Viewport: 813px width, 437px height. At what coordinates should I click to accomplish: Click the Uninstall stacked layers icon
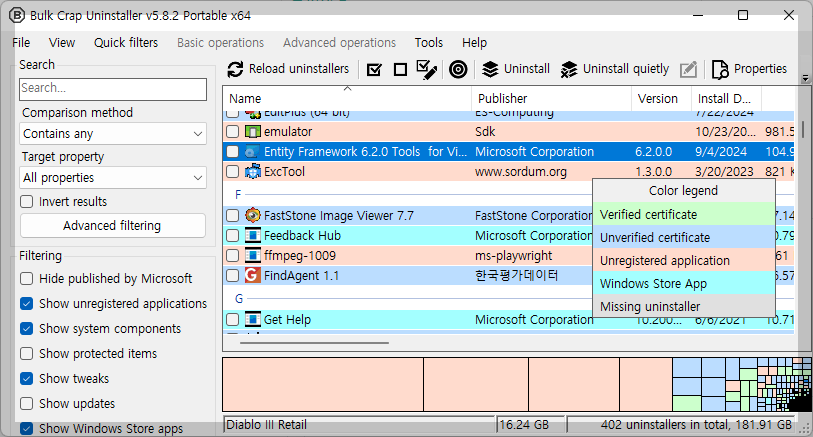click(490, 69)
